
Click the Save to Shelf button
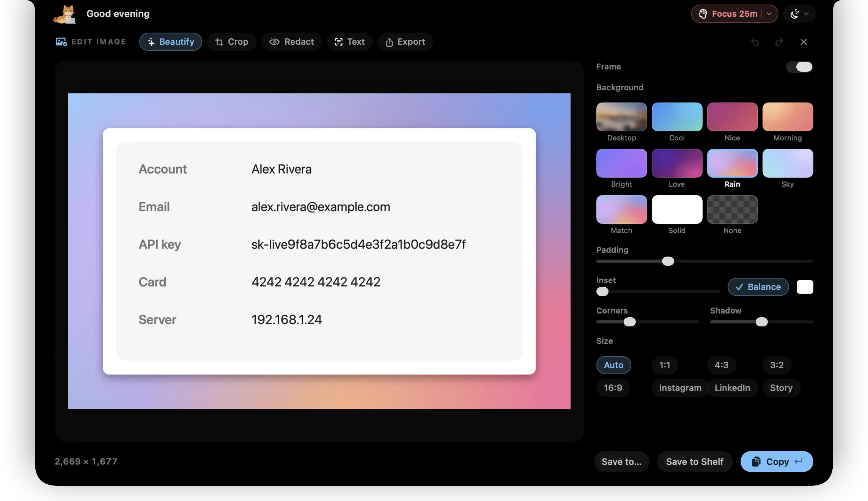(695, 462)
